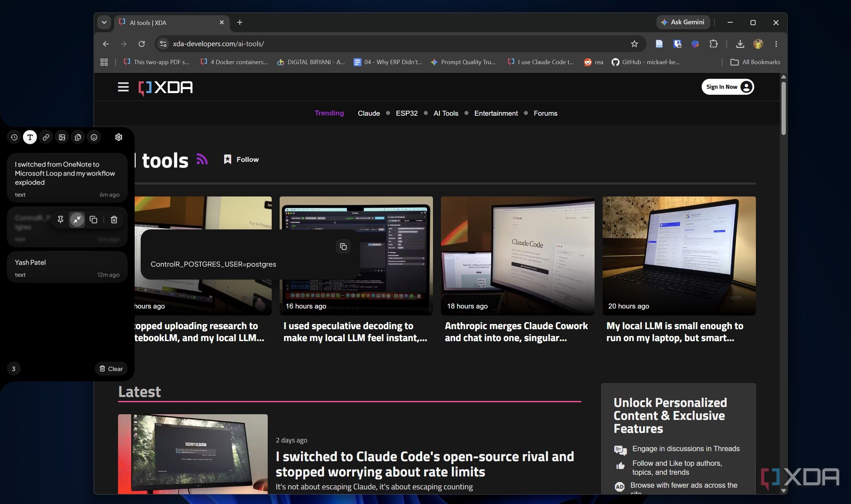Copy text from the preview popup
851x504 pixels.
[x=343, y=247]
